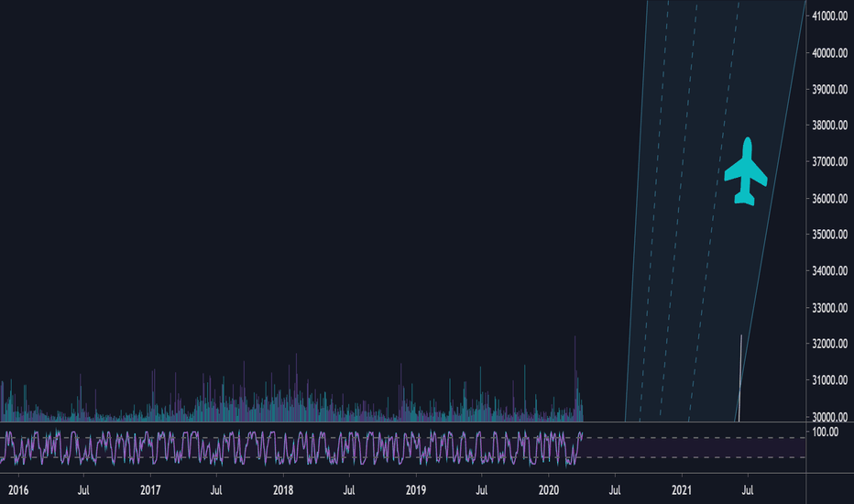Click the 2016 label on time axis
Screen dimensions: 854x504
pos(18,490)
